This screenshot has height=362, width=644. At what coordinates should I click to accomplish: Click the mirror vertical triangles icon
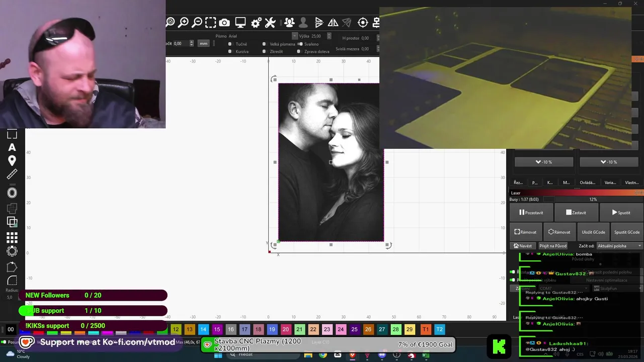(x=333, y=22)
